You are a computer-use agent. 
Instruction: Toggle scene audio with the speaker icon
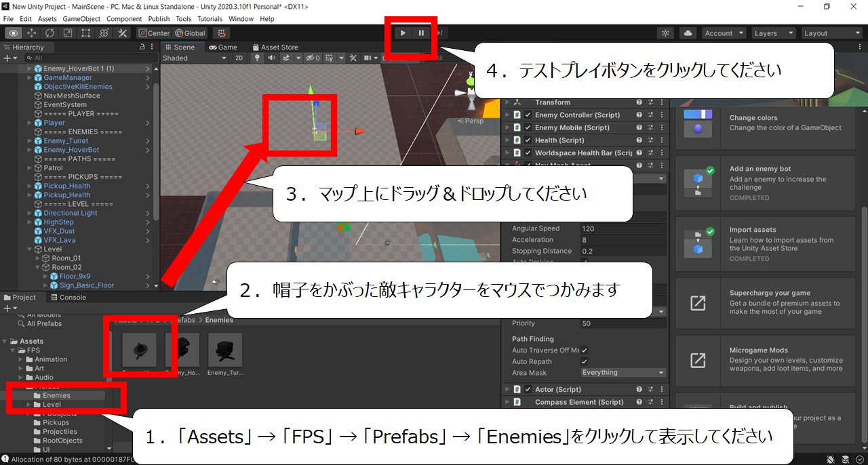pyautogui.click(x=271, y=58)
